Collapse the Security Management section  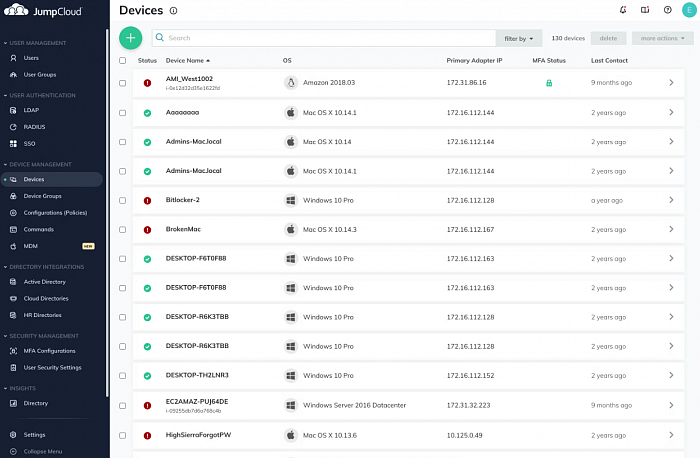pyautogui.click(x=41, y=336)
